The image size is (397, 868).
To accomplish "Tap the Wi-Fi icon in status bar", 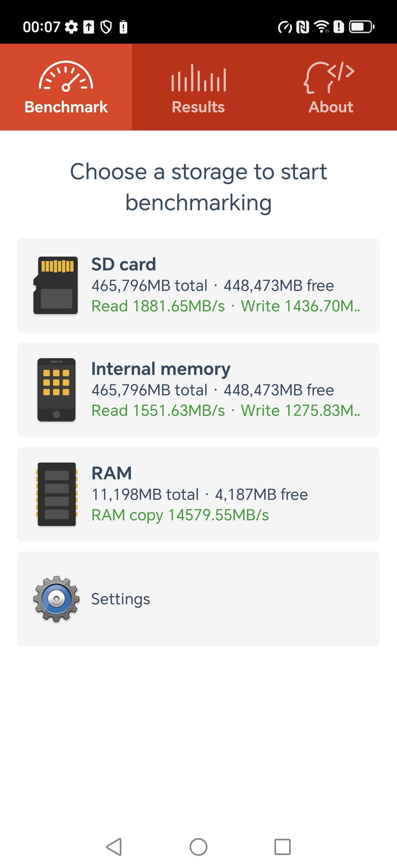I will [x=322, y=27].
